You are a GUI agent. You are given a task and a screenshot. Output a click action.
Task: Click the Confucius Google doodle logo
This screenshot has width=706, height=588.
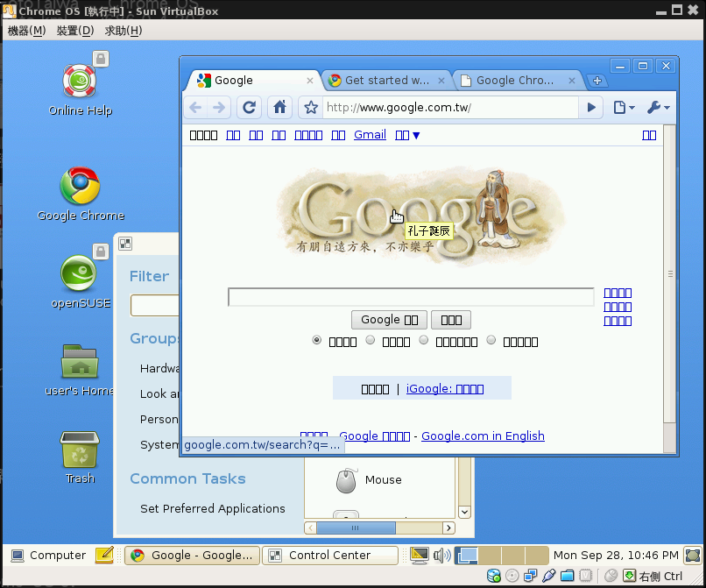coord(421,216)
